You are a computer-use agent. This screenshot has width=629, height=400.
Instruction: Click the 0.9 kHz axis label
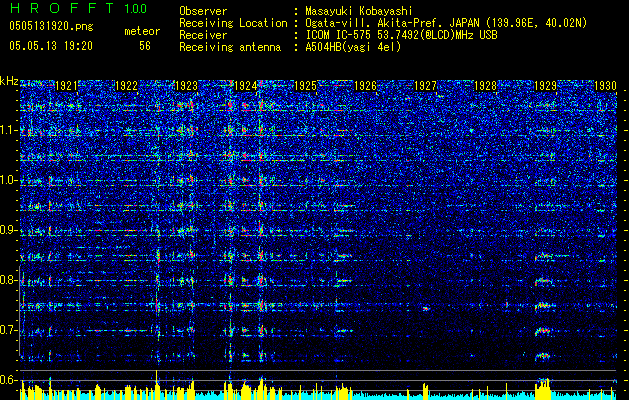pos(9,230)
